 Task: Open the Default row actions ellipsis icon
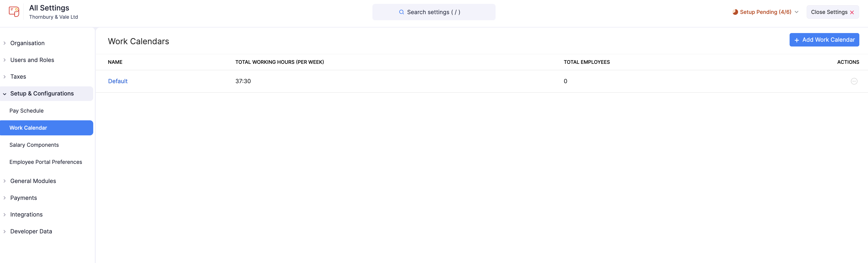click(x=854, y=81)
